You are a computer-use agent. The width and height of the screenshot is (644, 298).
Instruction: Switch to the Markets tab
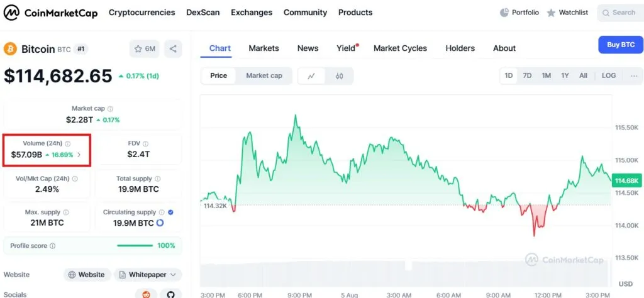pyautogui.click(x=264, y=48)
